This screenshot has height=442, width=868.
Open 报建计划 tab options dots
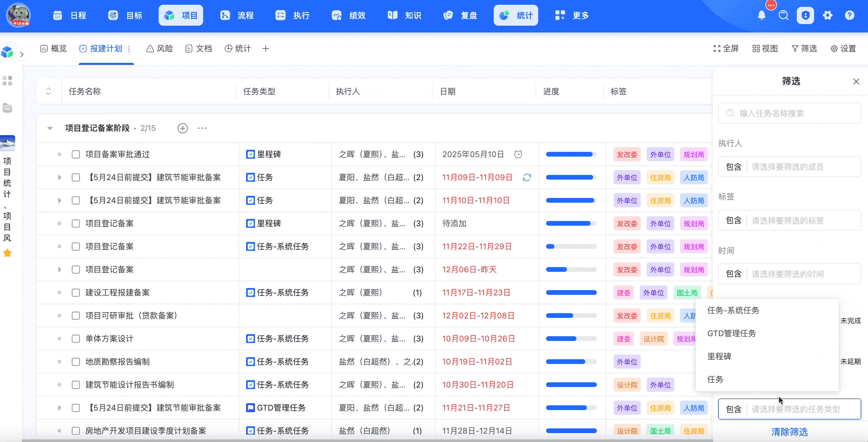pyautogui.click(x=129, y=49)
